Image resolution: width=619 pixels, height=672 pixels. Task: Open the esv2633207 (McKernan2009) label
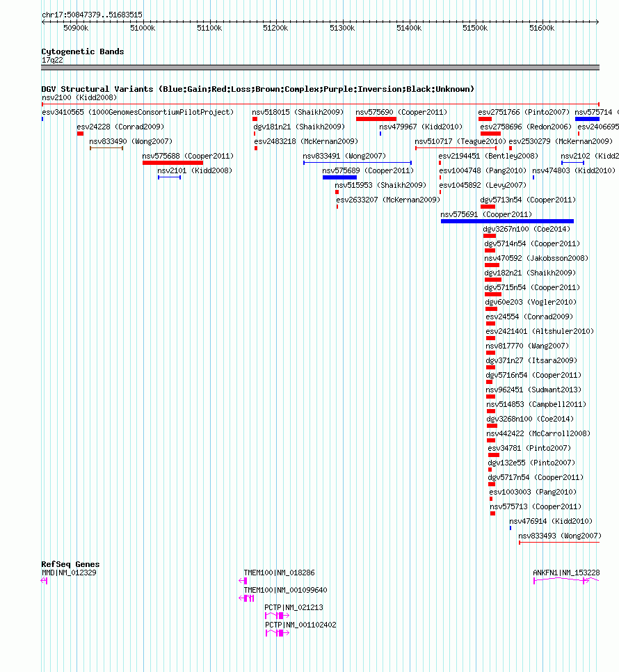click(387, 200)
